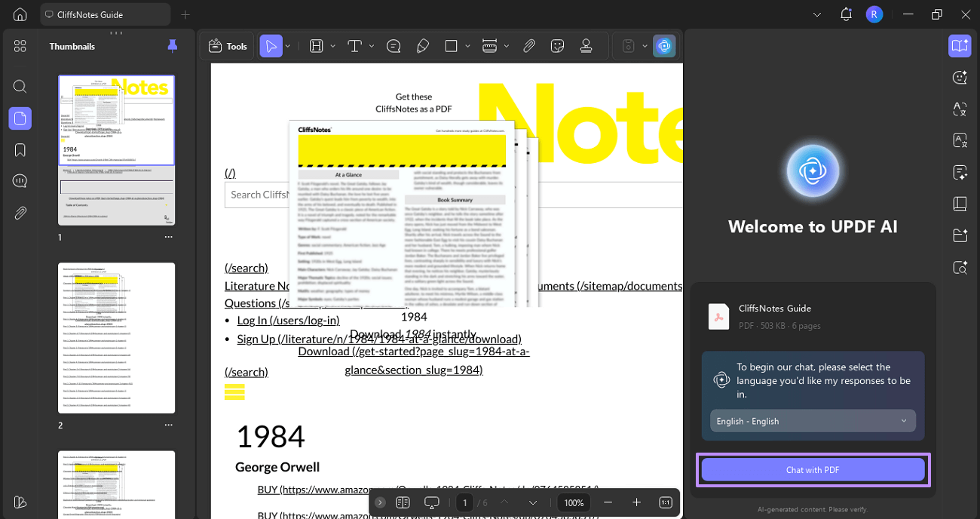Expand the Save button dropdown arrow

(x=644, y=45)
